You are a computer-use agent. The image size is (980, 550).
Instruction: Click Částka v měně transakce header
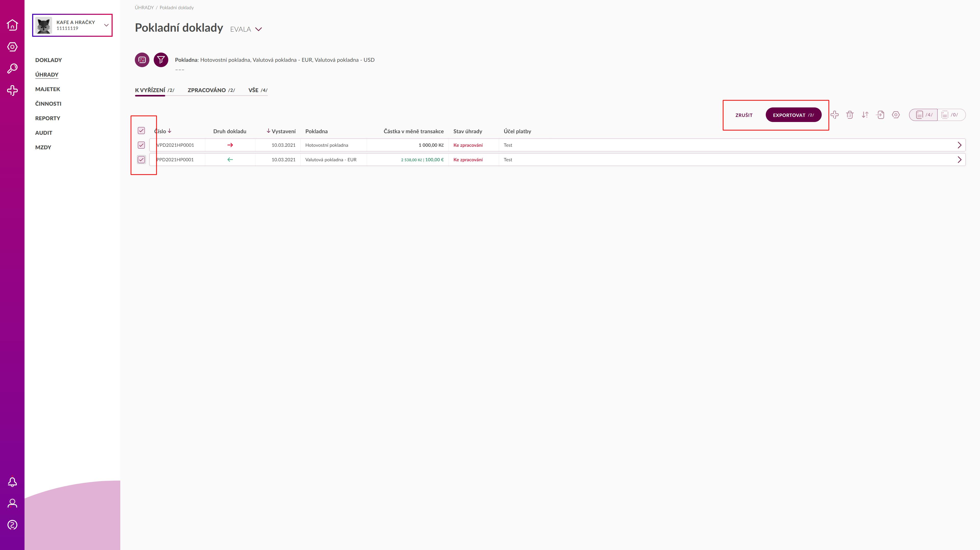414,131
